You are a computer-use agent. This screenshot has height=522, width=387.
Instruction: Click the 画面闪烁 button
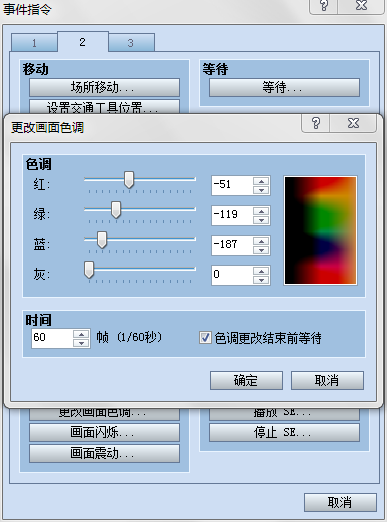coord(104,432)
